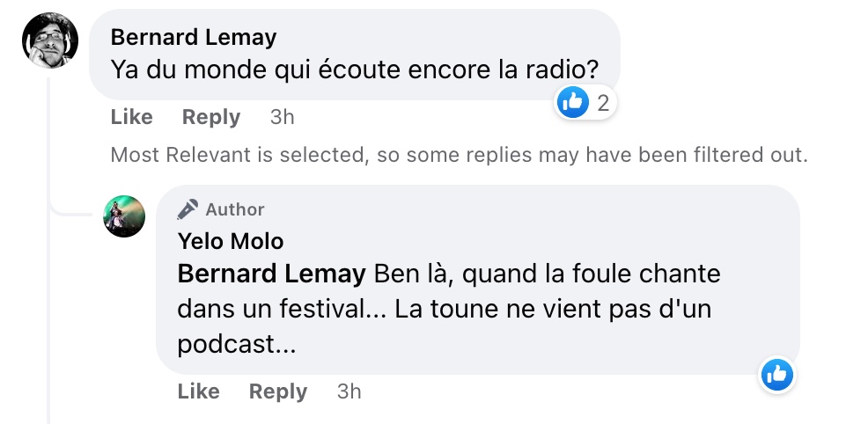Show the reaction count 2 details
868x424 pixels.
603,104
